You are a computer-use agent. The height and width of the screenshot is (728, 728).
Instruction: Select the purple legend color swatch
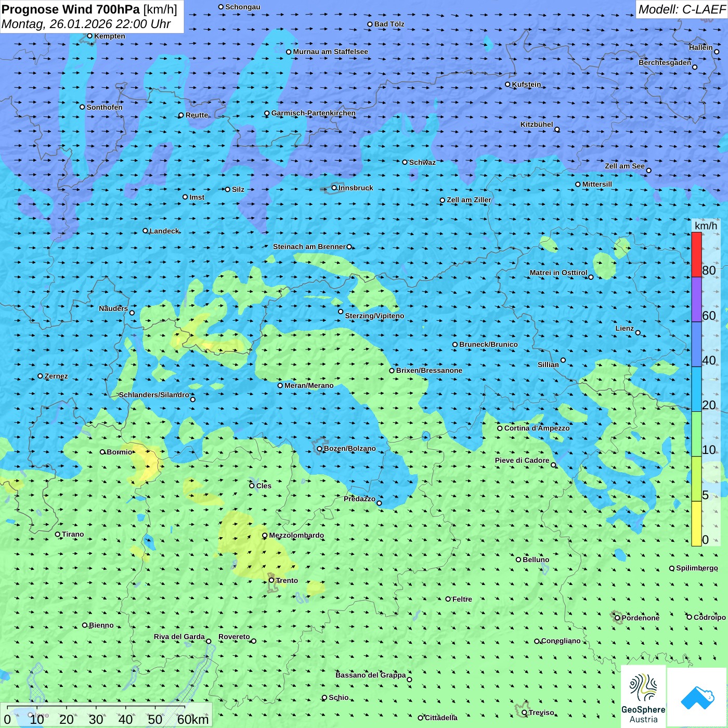tap(696, 300)
